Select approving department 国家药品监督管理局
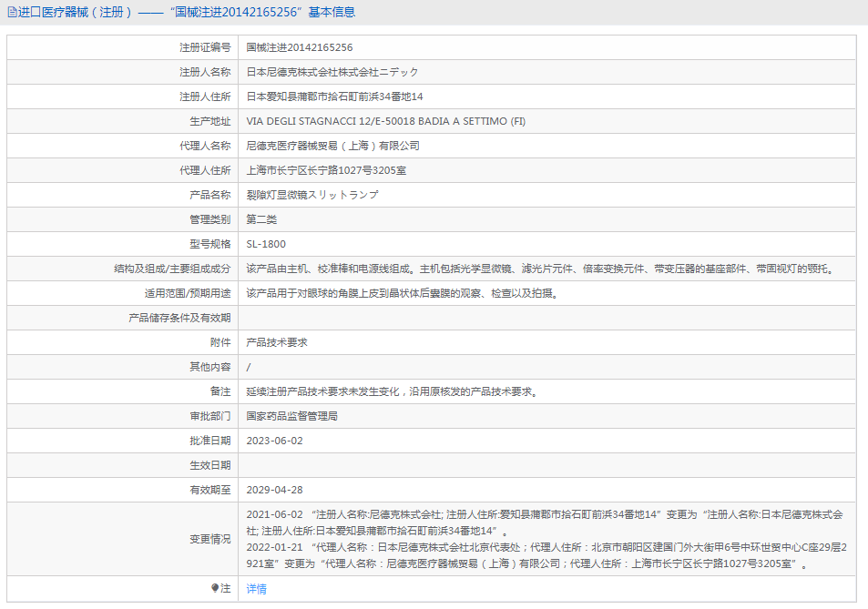868x609 pixels. tap(291, 416)
